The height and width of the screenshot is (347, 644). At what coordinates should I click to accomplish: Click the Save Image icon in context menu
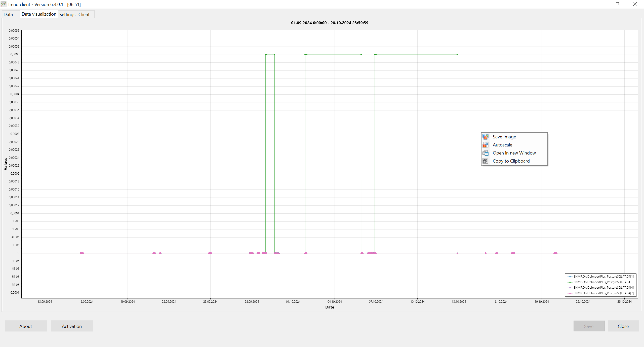485,137
